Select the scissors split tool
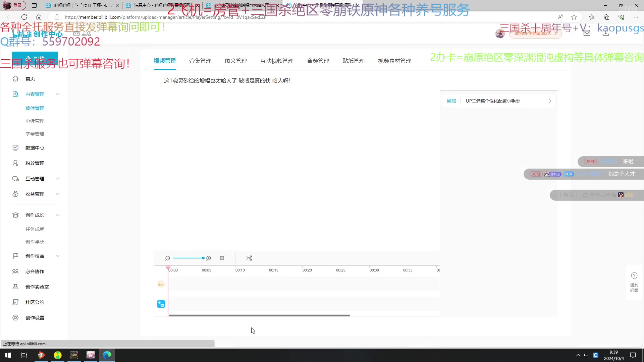The width and height of the screenshot is (644, 362). click(x=249, y=258)
